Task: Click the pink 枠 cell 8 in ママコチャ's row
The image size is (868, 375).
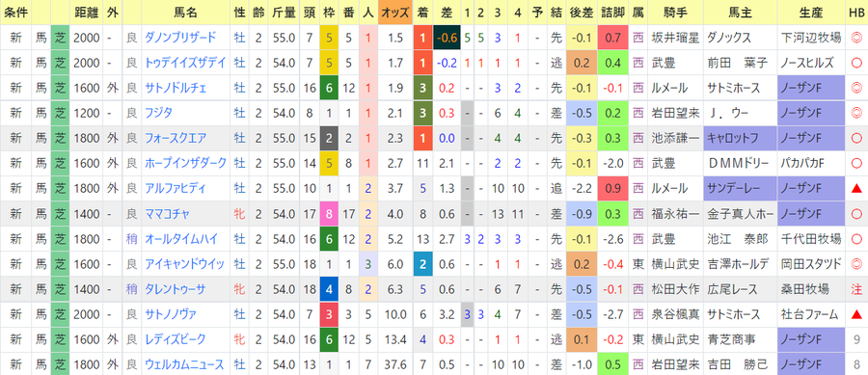Action: (329, 213)
